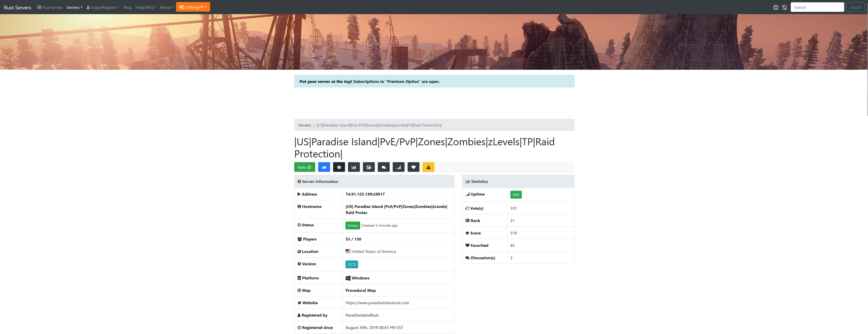
Task: Open the discussions chat bubbles icon
Action: click(x=383, y=167)
